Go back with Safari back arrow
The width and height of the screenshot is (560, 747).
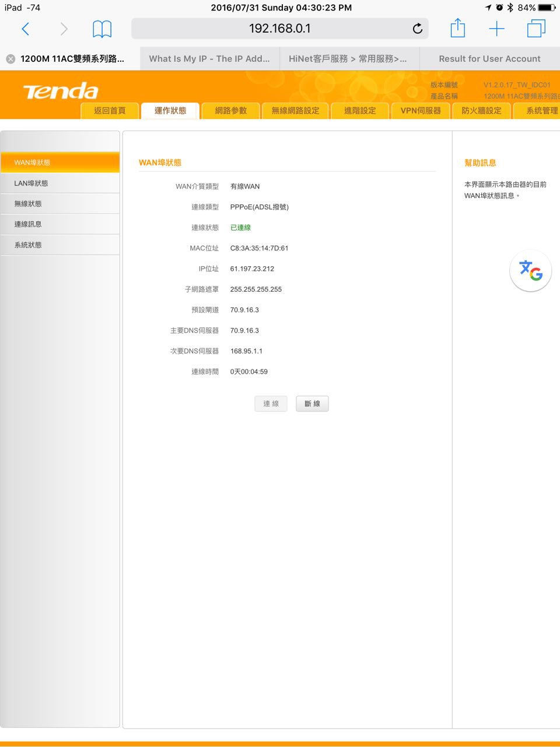tap(25, 29)
